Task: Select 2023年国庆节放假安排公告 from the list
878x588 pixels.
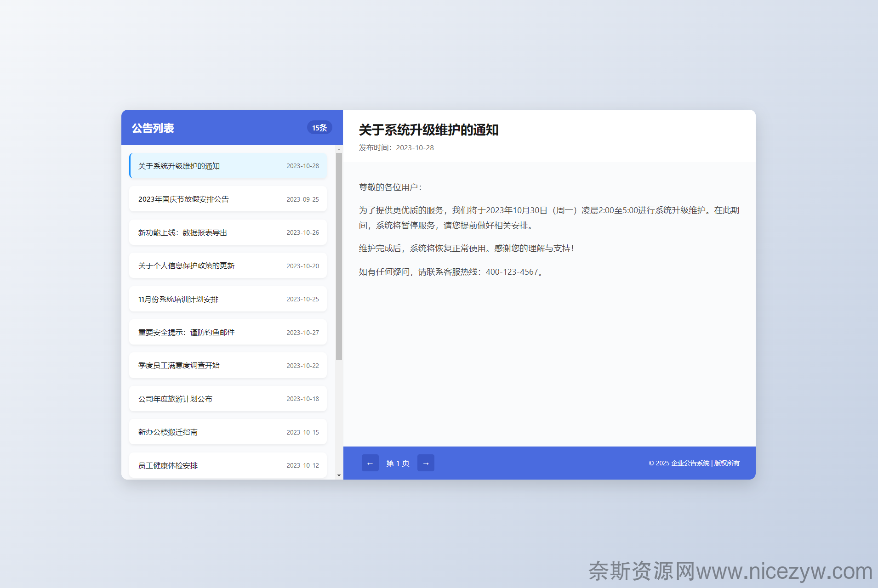Action: tap(228, 199)
